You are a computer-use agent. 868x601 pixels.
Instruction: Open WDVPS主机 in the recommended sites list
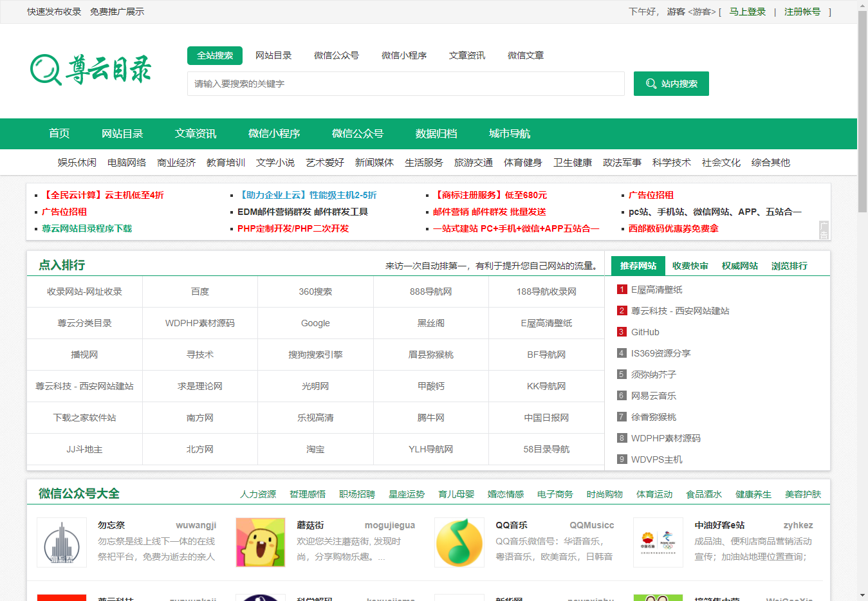[x=657, y=459]
